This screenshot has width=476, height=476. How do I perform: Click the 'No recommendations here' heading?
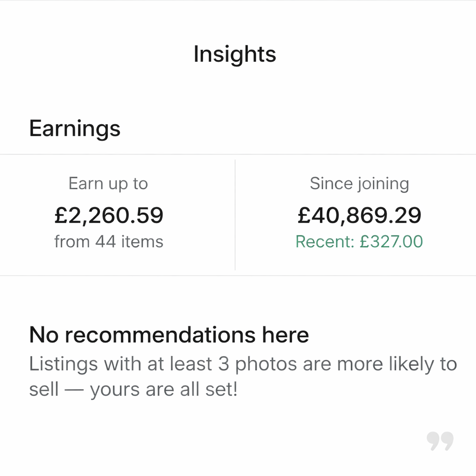169,335
